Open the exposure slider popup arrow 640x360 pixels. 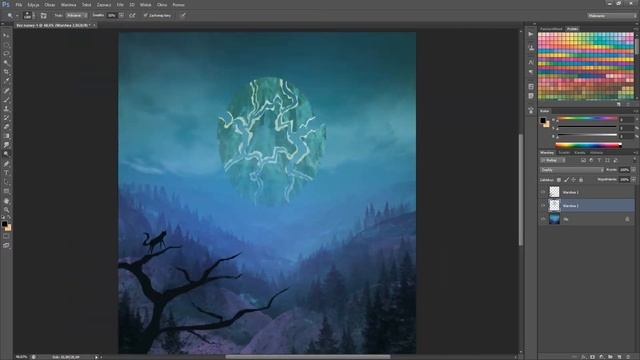pyautogui.click(x=121, y=16)
